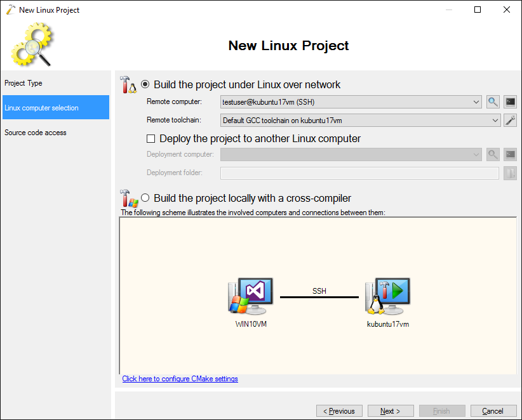
Task: Click the hammer icon in the title bar
Action: [x=11, y=10]
